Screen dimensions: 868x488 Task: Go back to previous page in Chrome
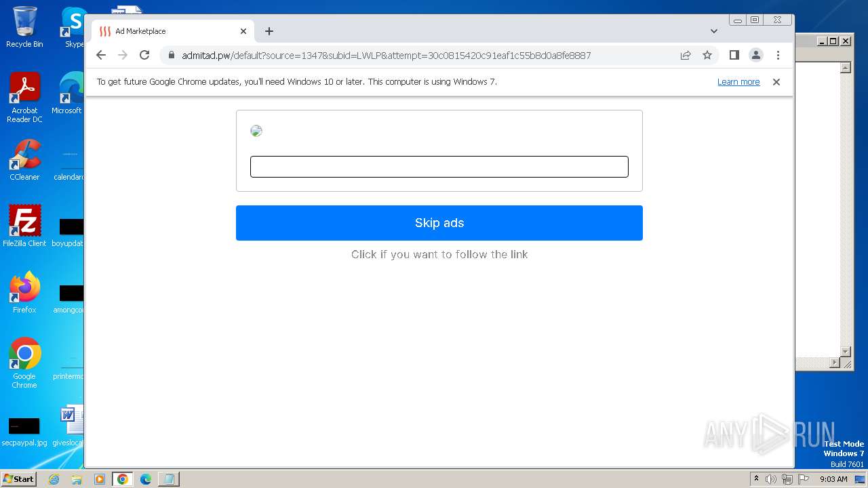pyautogui.click(x=101, y=55)
